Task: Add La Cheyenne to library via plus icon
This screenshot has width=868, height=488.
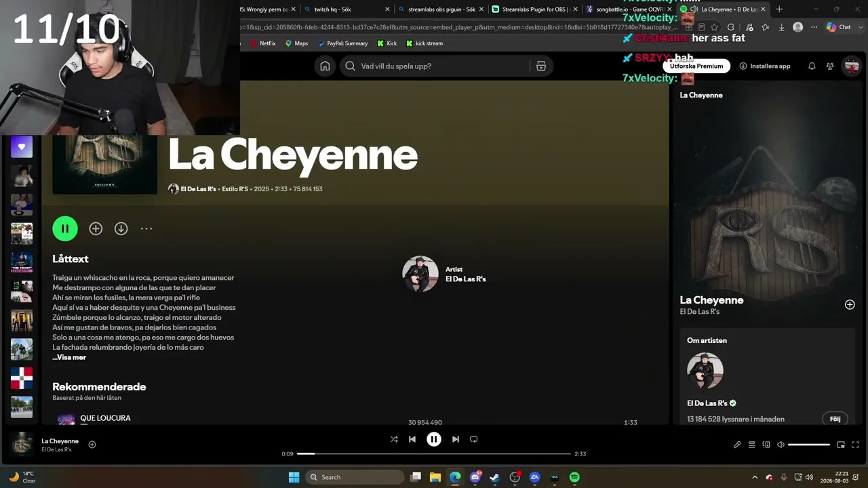Action: (96, 228)
